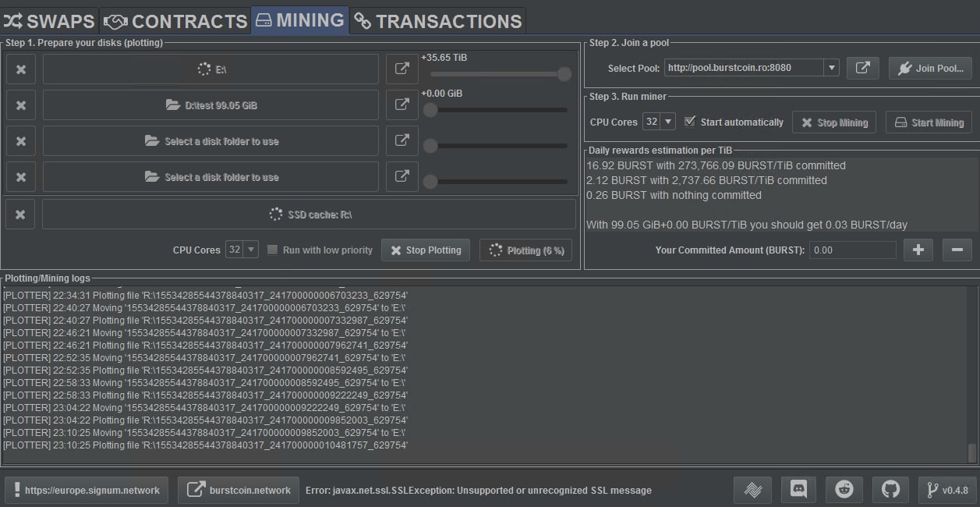The width and height of the screenshot is (980, 507).
Task: Click '16.92 BURST with 273,766.09 BURST/TiB committed'
Action: coord(716,165)
